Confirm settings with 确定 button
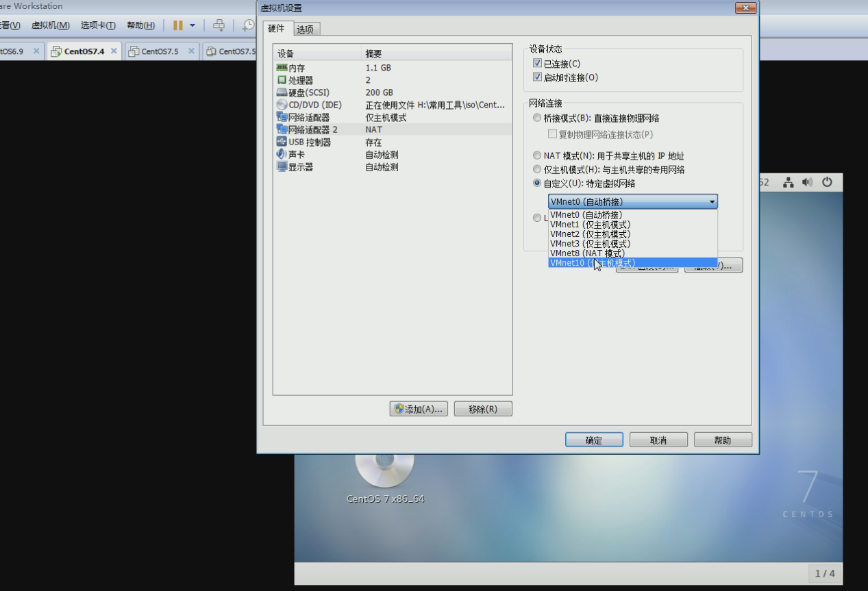 [594, 440]
